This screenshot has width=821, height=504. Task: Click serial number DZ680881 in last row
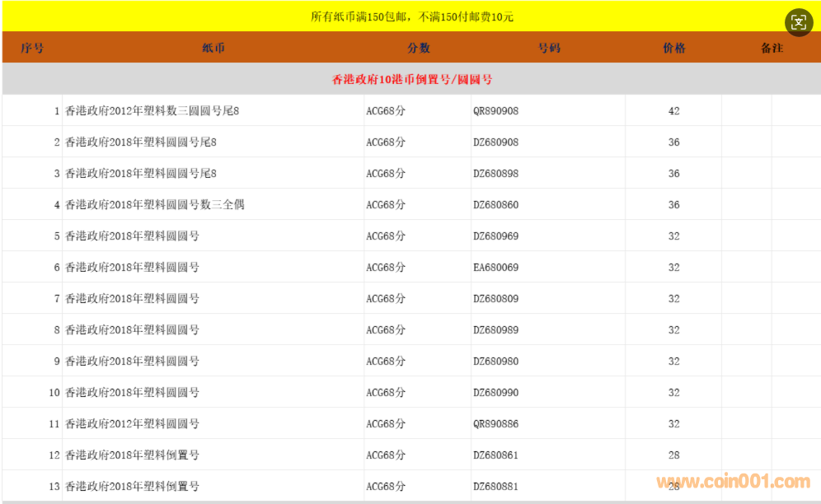[495, 487]
